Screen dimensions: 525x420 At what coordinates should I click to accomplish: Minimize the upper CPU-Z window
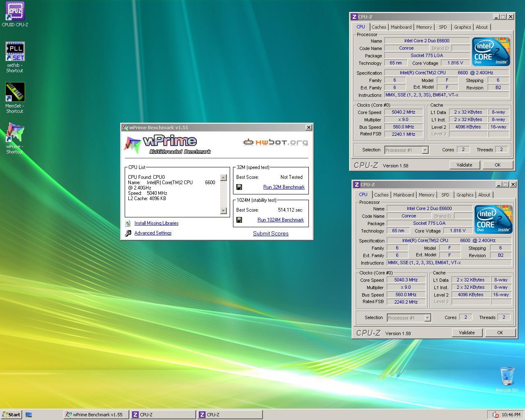[496, 17]
